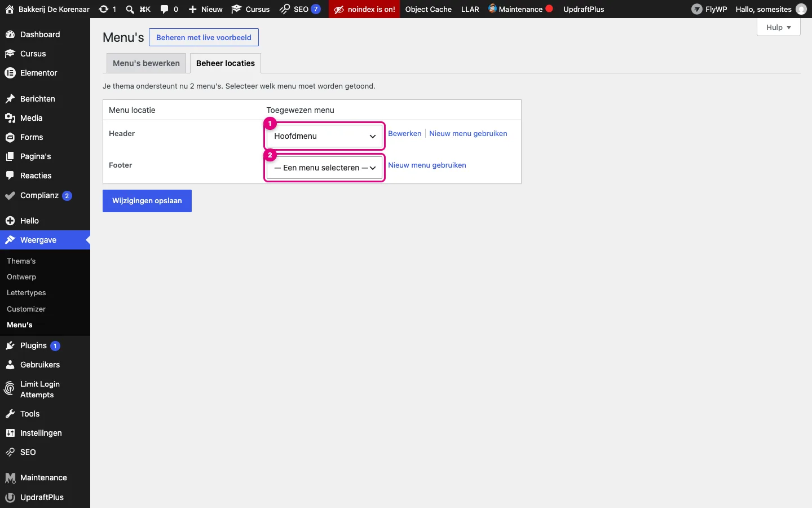This screenshot has height=508, width=812.
Task: Open the Header menu dropdown showing Hoofdmenu
Action: coord(325,136)
